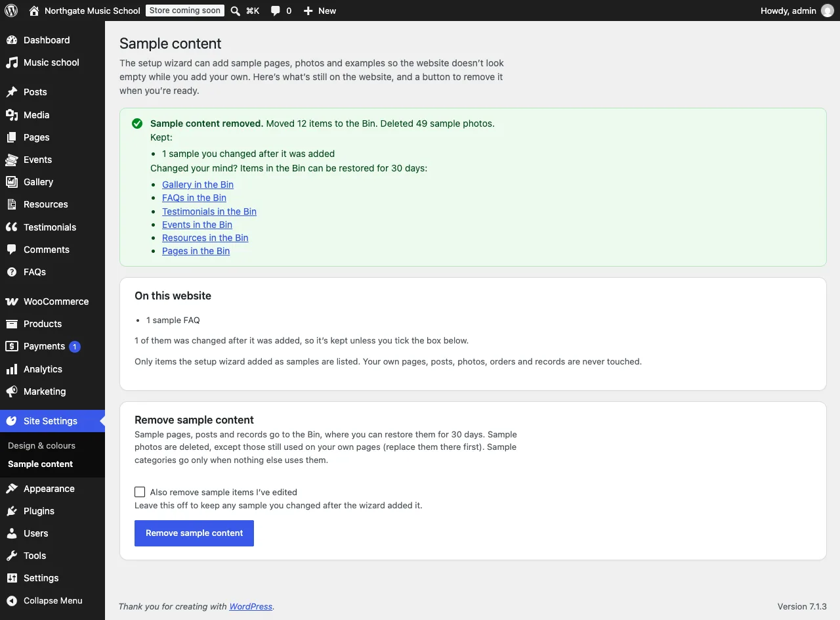840x620 pixels.
Task: Click the 'Store coming soon' badge
Action: pos(184,11)
